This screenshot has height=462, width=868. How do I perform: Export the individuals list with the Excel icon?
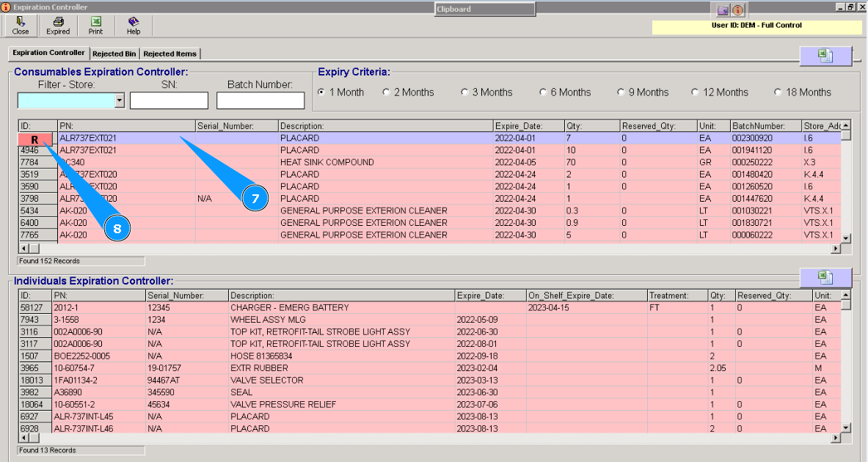tap(825, 277)
